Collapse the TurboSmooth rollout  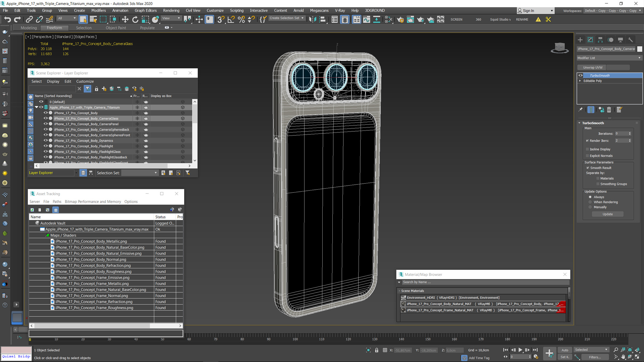click(579, 123)
